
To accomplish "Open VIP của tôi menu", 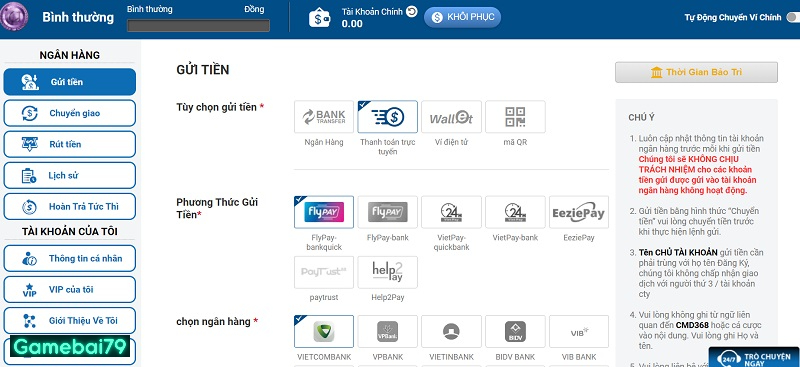I will (x=69, y=289).
